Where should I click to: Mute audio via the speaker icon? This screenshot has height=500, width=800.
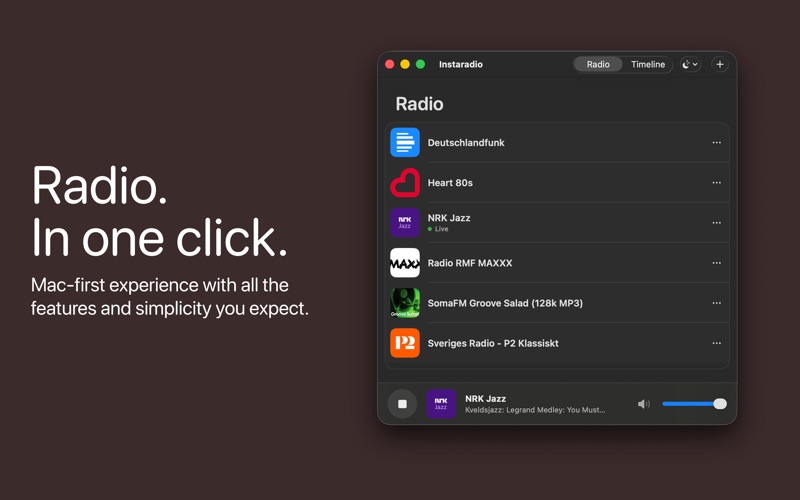click(x=643, y=404)
